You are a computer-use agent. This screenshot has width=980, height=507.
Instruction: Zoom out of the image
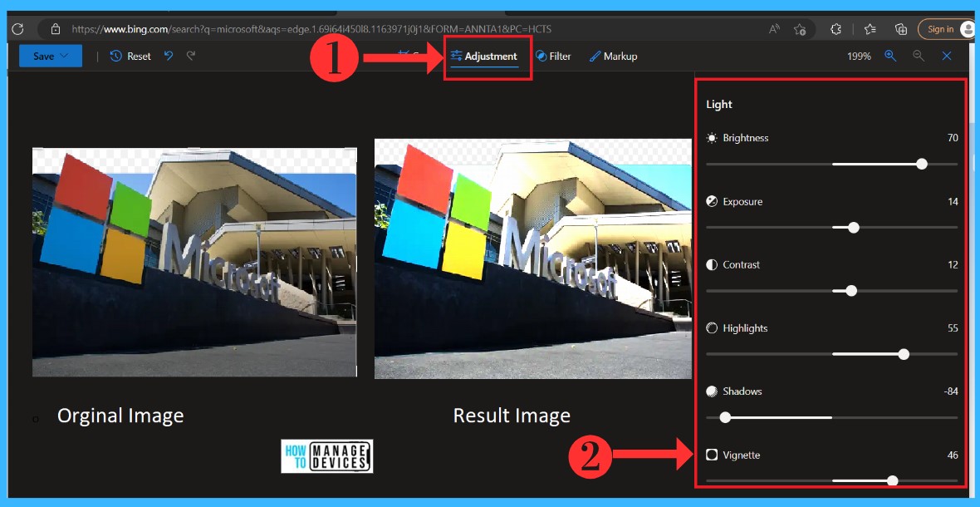918,56
